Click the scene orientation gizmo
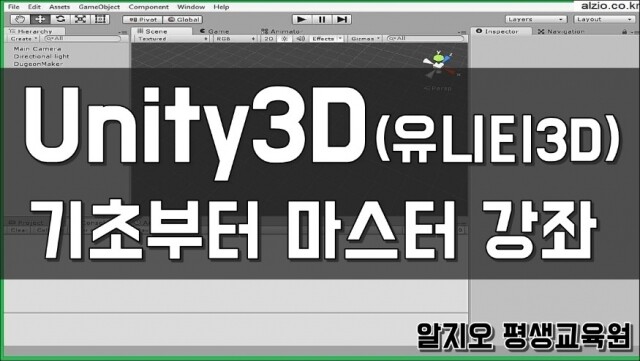 pos(439,65)
